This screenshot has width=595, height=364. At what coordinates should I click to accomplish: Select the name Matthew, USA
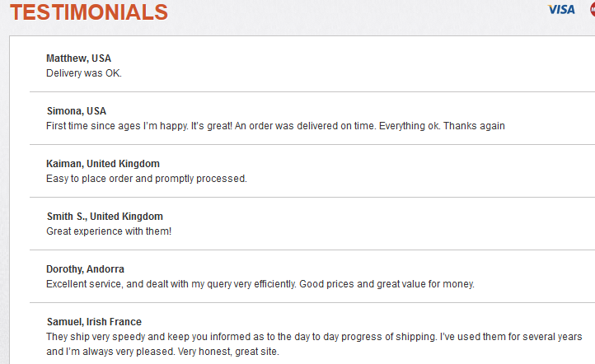(78, 58)
